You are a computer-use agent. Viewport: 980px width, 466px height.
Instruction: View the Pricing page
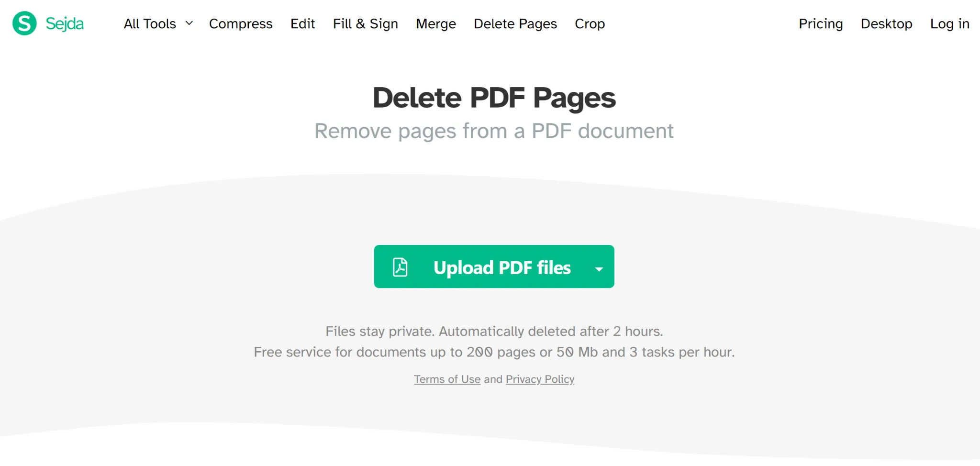[x=820, y=24]
